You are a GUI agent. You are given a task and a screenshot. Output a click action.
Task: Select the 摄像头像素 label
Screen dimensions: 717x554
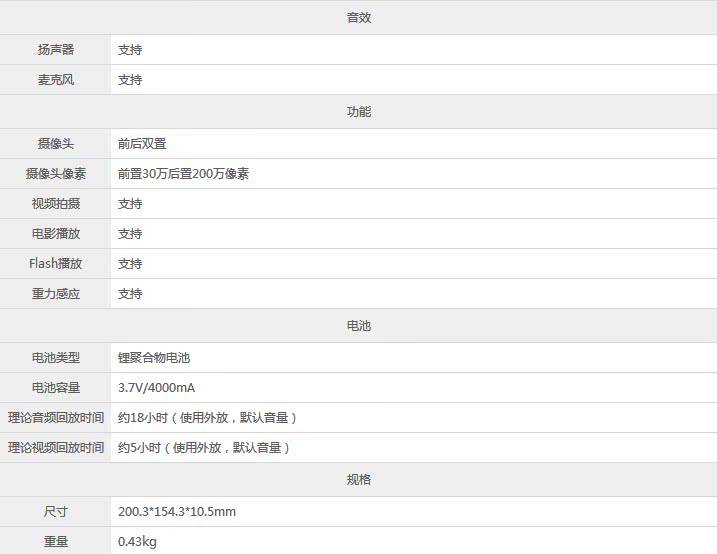pos(56,174)
